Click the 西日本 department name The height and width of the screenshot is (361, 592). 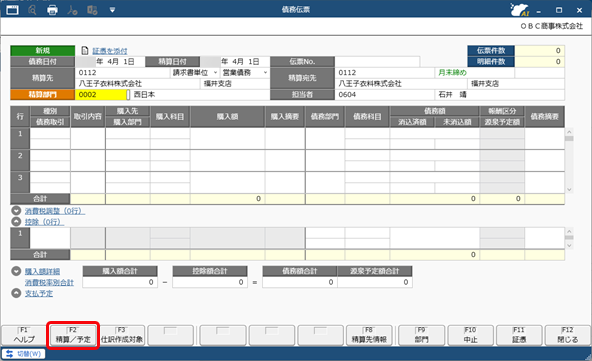[145, 95]
